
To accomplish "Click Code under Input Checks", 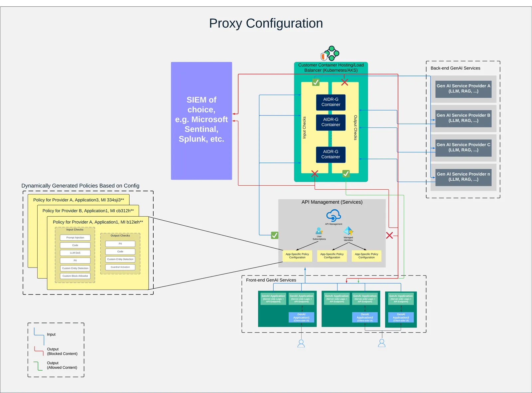I will tap(75, 245).
